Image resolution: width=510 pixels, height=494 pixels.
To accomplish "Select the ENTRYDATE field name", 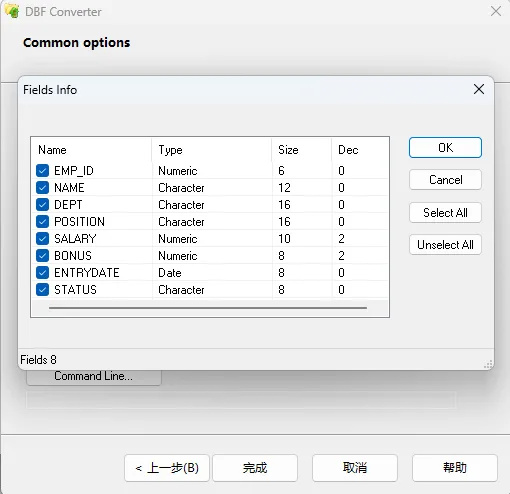I will coord(87,273).
